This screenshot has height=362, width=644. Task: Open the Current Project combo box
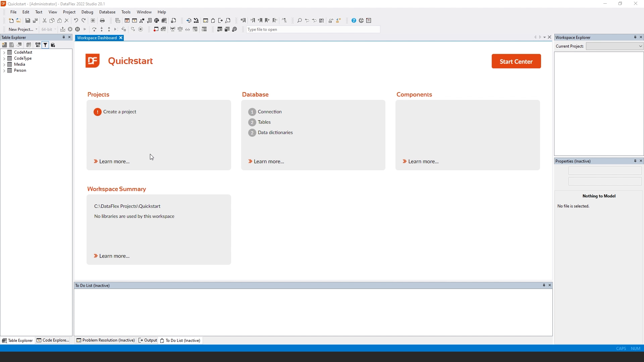point(614,46)
